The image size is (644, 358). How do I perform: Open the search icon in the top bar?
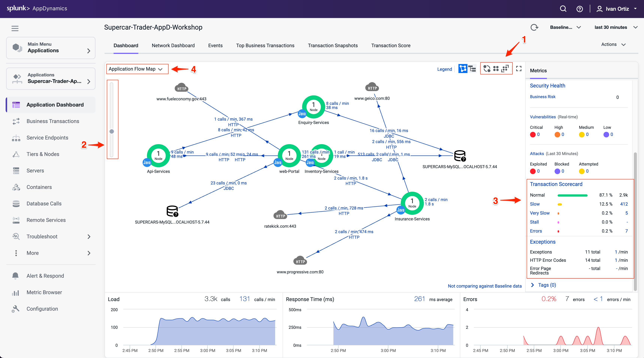click(x=563, y=8)
